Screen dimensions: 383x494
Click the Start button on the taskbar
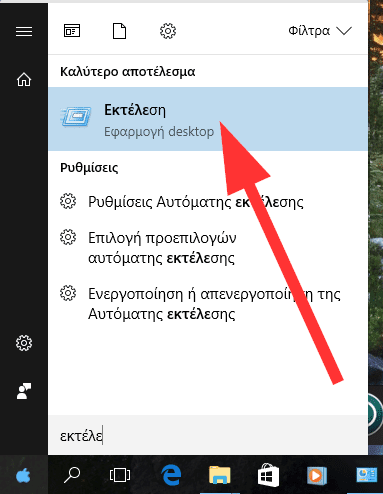click(x=24, y=475)
